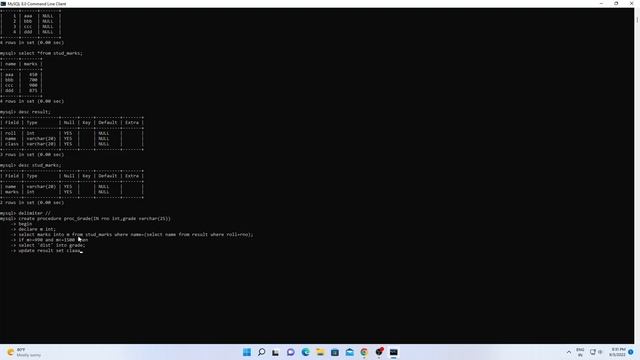Open Microsoft Edge from taskbar
This screenshot has height=360, width=640.
pyautogui.click(x=305, y=352)
